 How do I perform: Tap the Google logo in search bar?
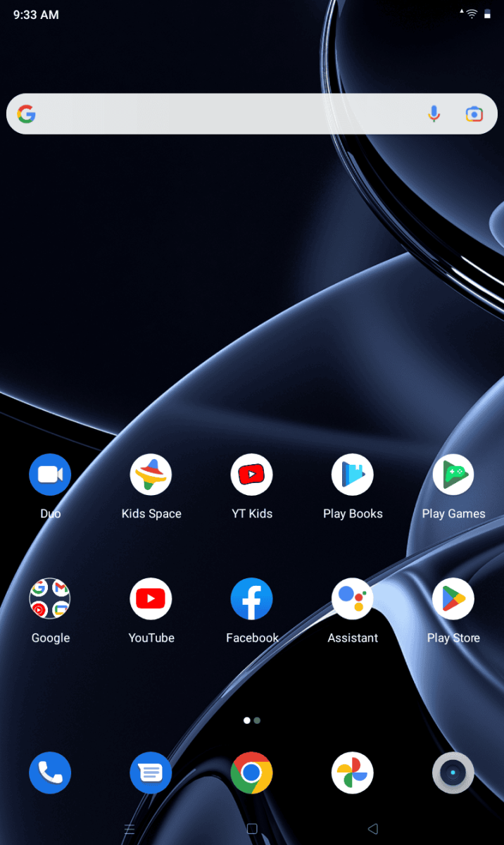pos(27,114)
